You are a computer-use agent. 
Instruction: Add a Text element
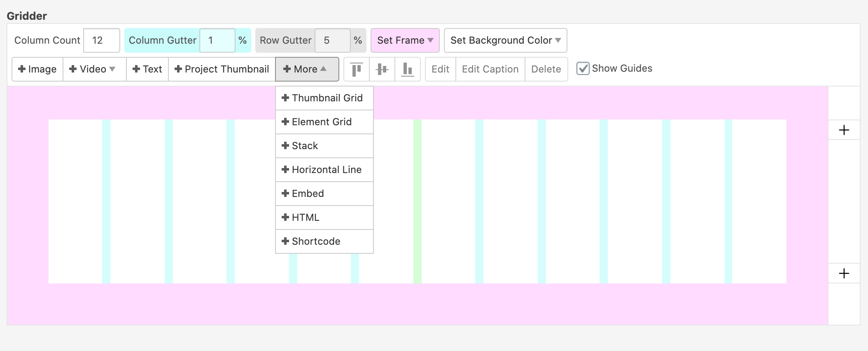(x=147, y=69)
